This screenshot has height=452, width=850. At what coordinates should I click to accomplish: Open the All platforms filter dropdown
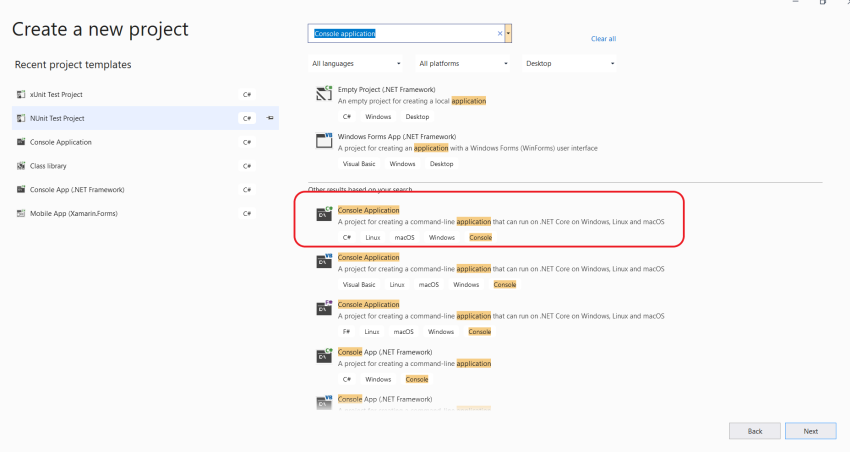coord(463,63)
